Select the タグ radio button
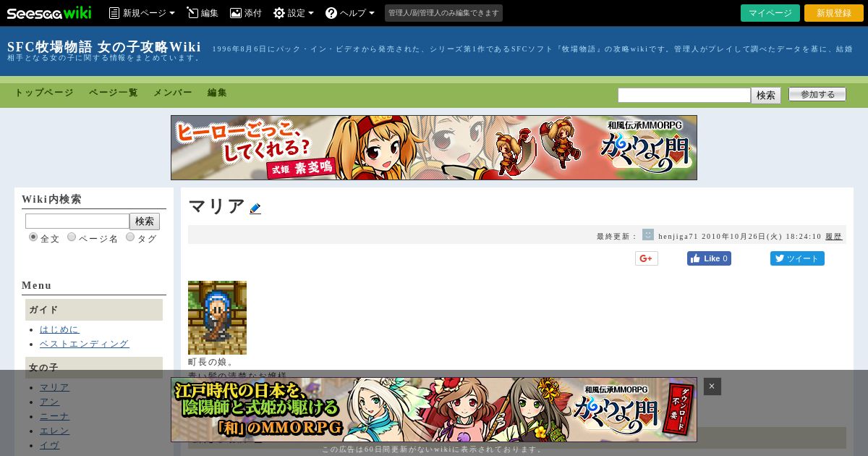 pos(130,237)
